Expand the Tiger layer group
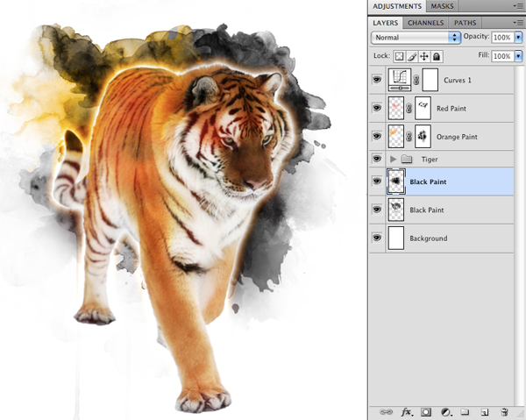Viewport: 526px width, 420px height. point(393,159)
